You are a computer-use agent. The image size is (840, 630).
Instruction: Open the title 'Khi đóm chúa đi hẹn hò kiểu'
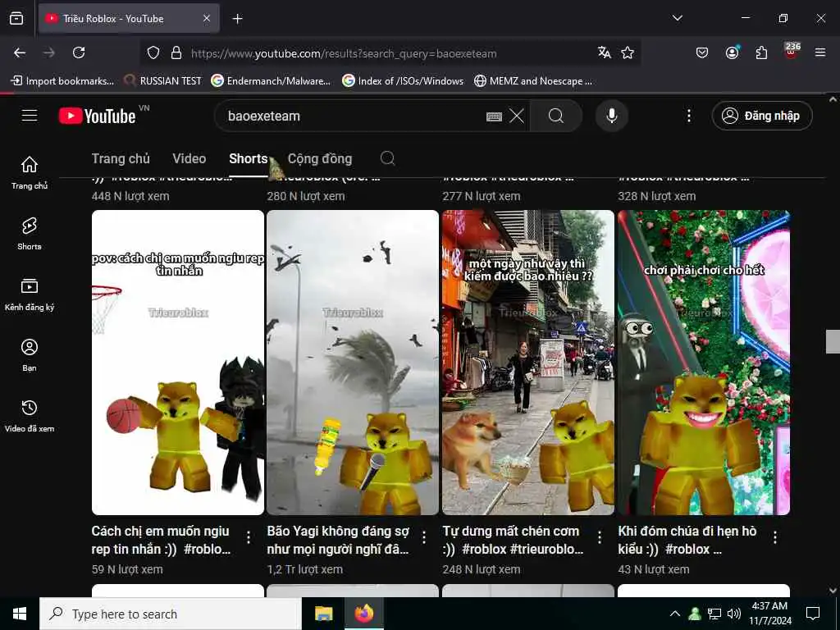pyautogui.click(x=687, y=540)
